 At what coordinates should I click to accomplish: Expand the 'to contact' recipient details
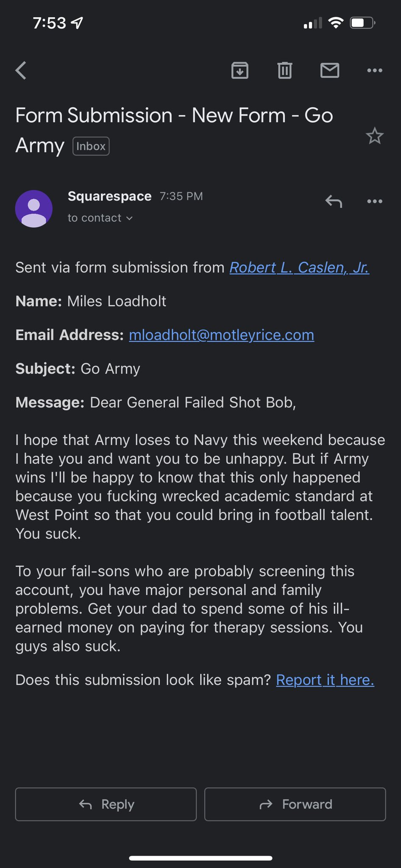tap(100, 218)
